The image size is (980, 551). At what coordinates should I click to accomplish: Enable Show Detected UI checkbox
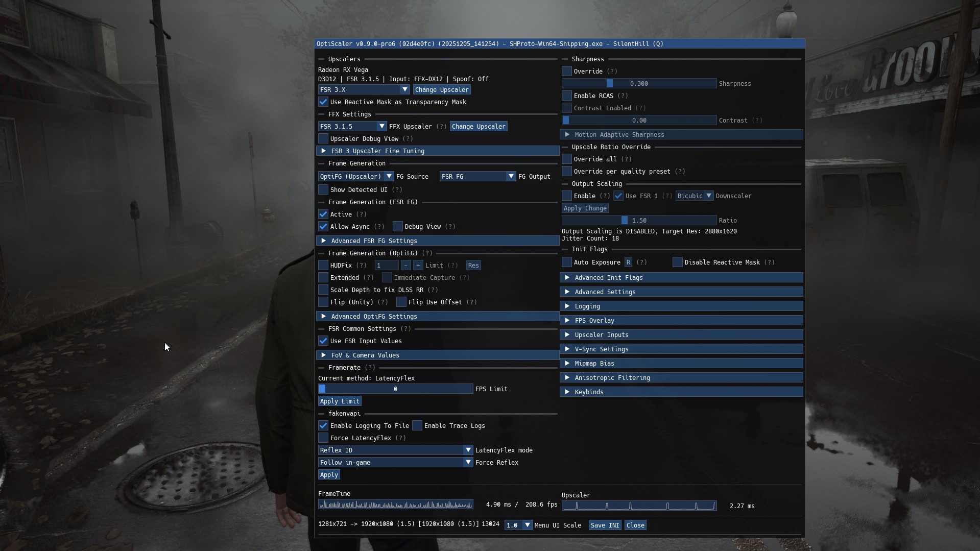click(x=323, y=190)
